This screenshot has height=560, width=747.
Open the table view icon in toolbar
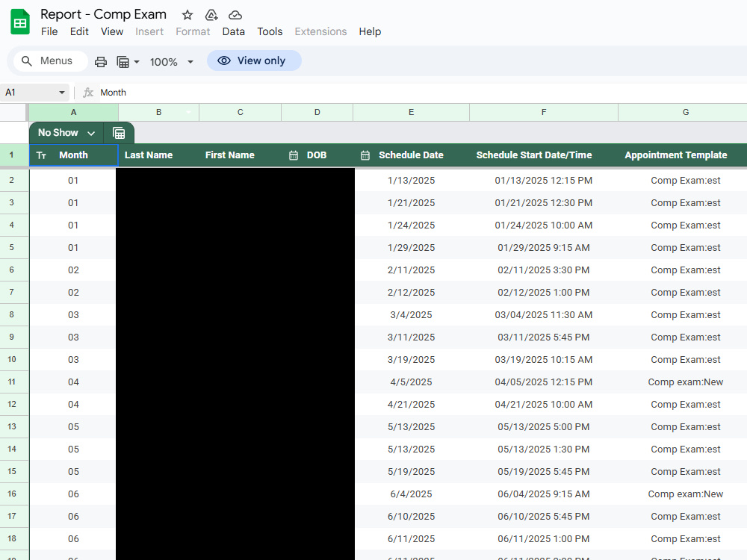[123, 62]
